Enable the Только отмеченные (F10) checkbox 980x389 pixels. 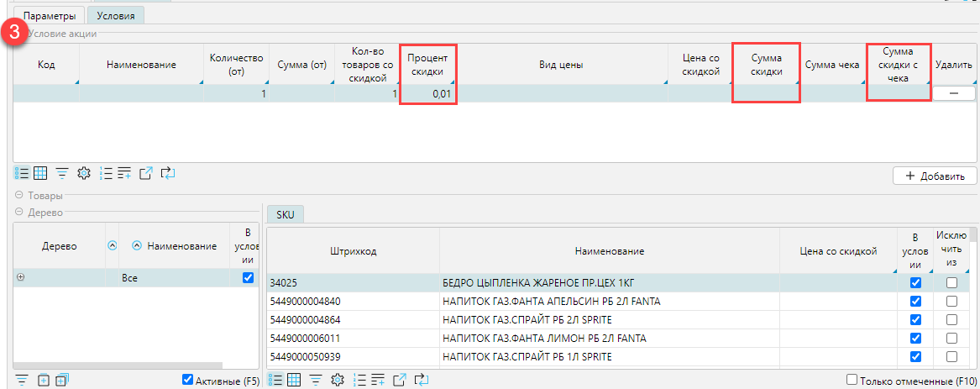coord(852,380)
